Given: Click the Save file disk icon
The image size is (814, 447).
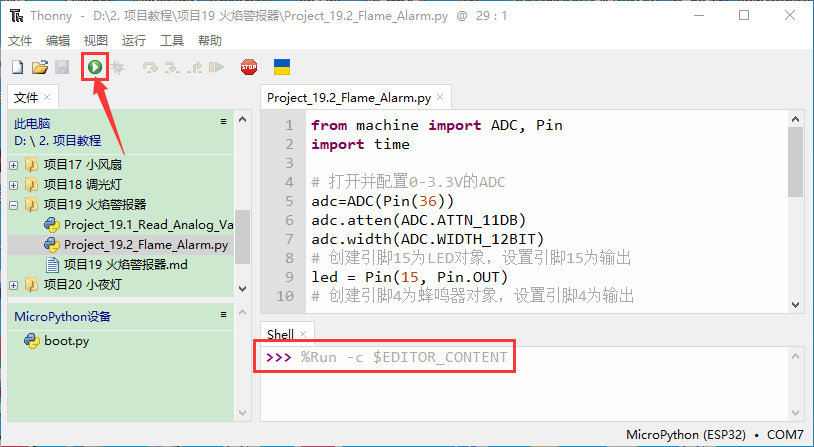Looking at the screenshot, I should tap(62, 67).
